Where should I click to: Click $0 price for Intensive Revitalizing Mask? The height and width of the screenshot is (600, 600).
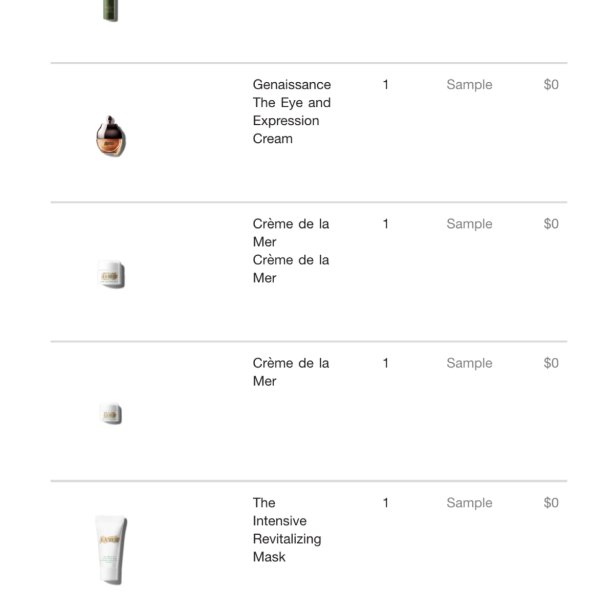551,503
